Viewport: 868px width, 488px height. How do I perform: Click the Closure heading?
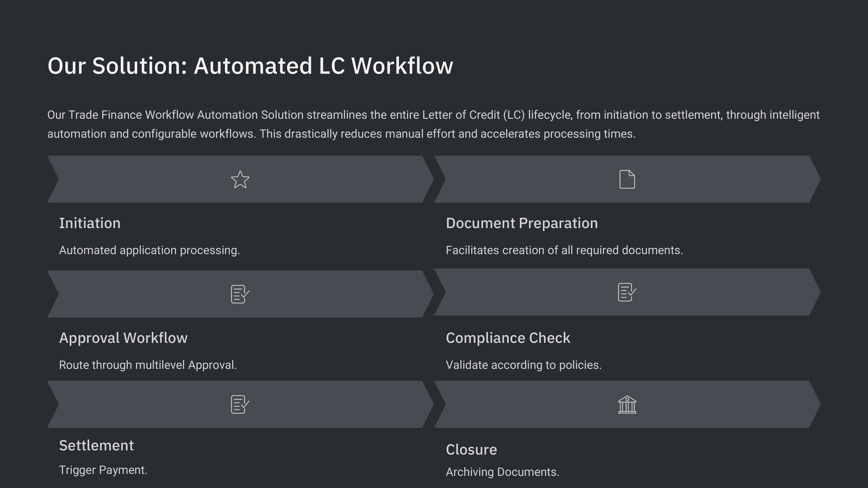471,450
